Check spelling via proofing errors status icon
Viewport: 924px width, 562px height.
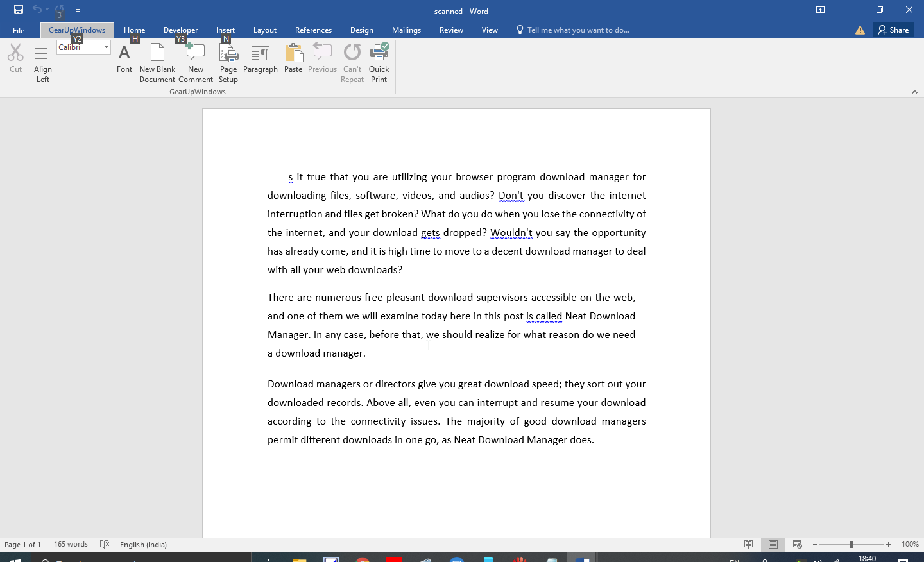point(104,544)
